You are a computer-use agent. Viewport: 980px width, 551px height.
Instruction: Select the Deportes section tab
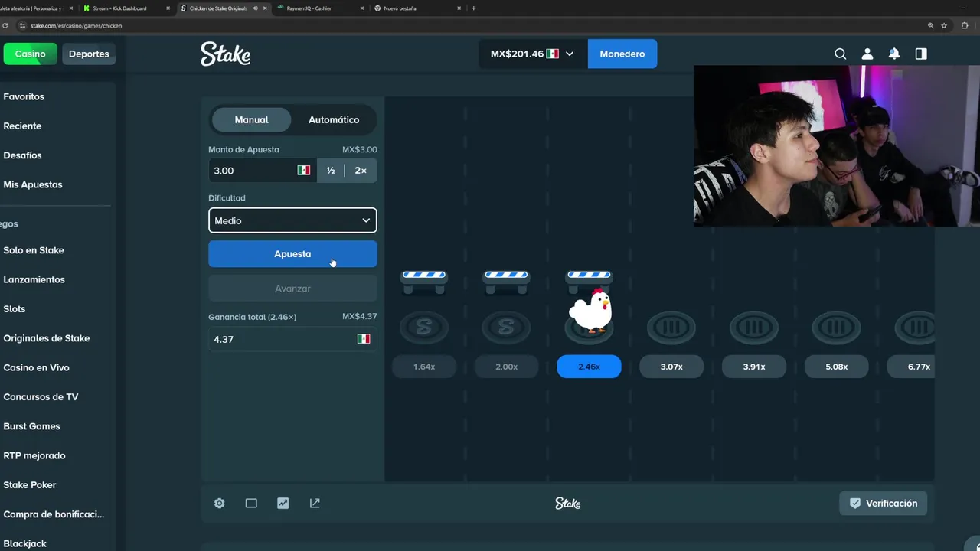tap(89, 54)
